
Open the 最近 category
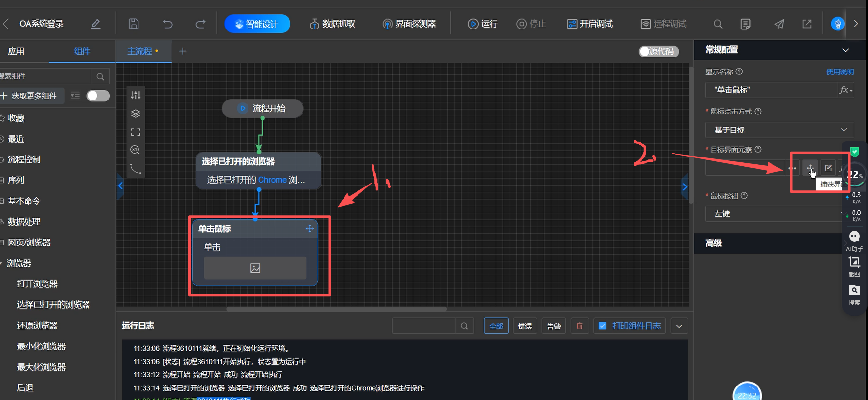[x=16, y=139]
